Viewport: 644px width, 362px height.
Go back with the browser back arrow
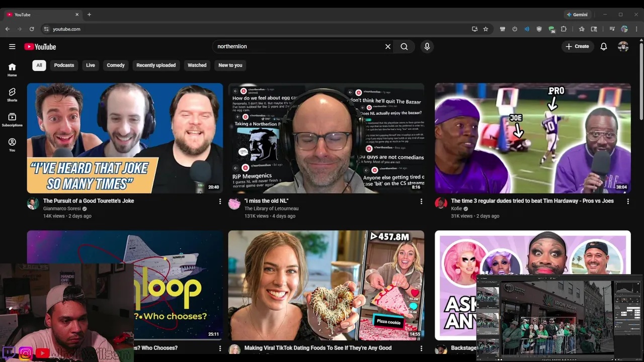(8, 29)
